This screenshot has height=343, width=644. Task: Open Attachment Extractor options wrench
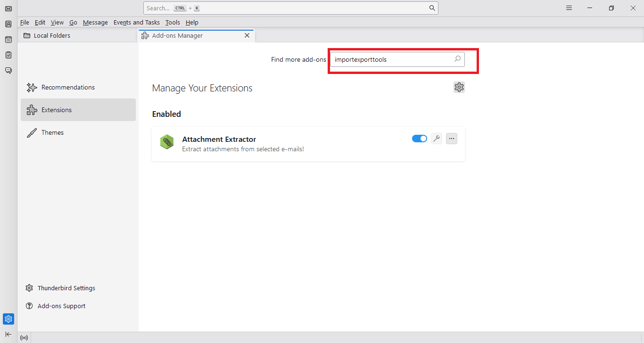coord(437,139)
